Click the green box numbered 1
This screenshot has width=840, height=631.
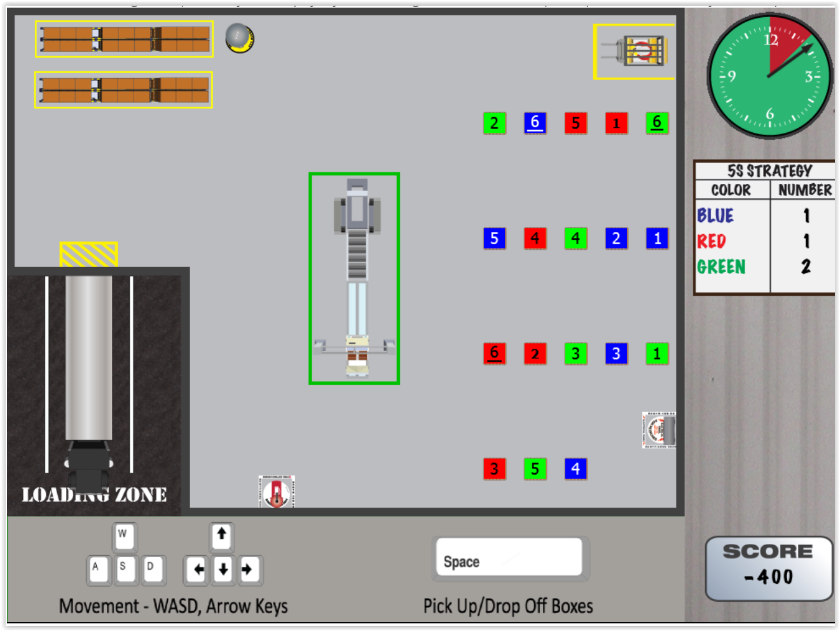tap(657, 354)
